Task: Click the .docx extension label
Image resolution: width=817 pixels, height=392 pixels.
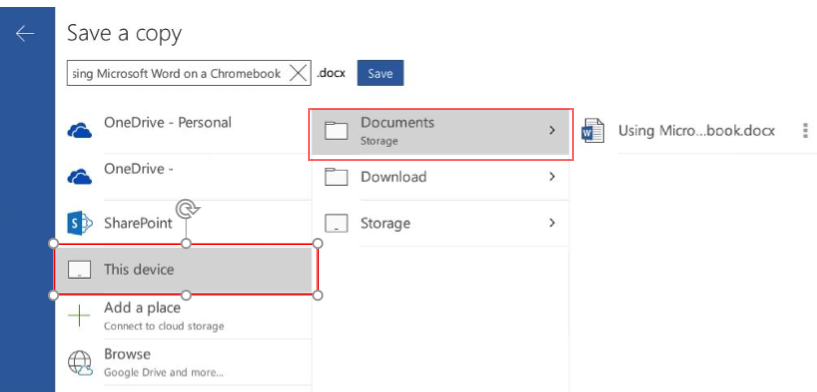Action: [331, 74]
